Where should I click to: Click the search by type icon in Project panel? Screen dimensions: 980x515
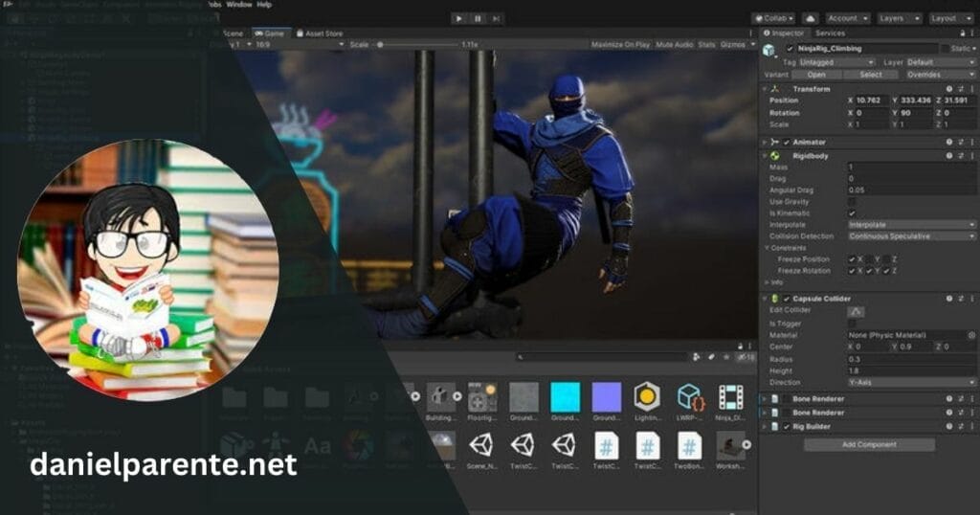click(697, 357)
